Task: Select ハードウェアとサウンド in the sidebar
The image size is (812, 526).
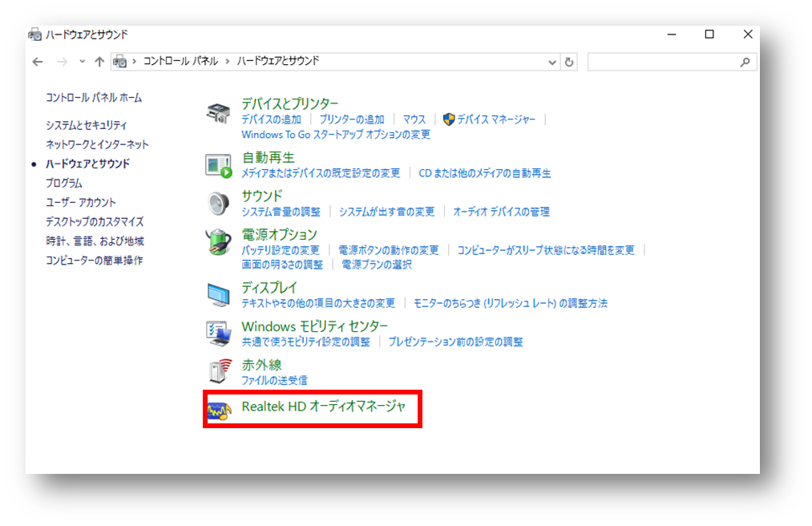Action: click(x=87, y=164)
